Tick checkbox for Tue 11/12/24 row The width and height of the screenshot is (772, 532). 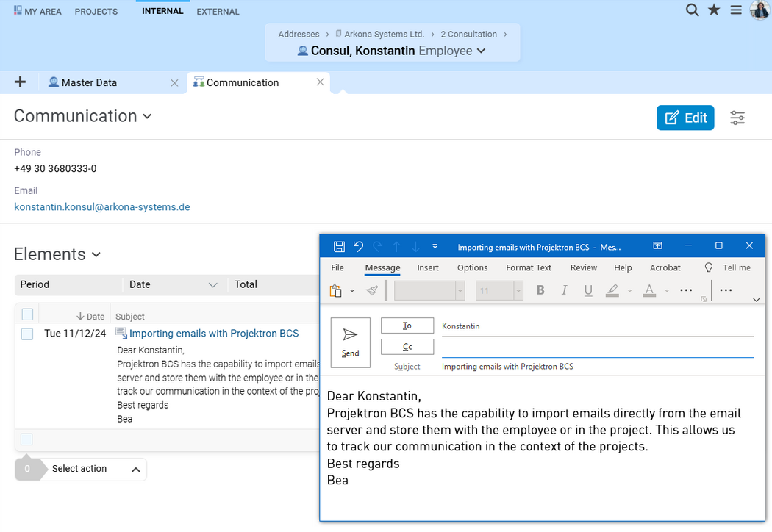click(x=27, y=334)
